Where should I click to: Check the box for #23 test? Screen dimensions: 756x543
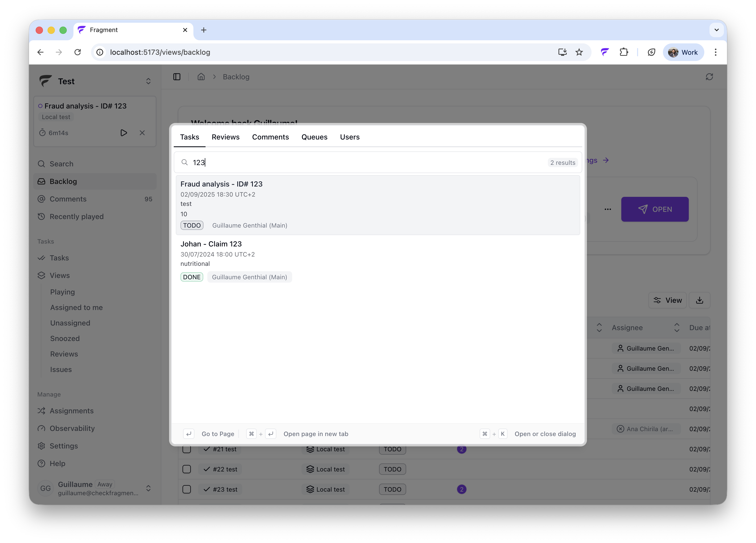[x=187, y=489]
